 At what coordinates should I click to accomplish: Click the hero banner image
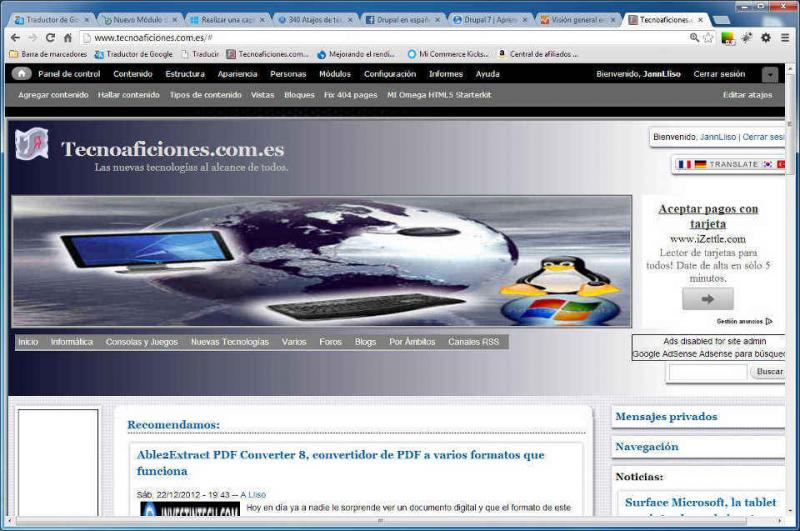[x=321, y=261]
